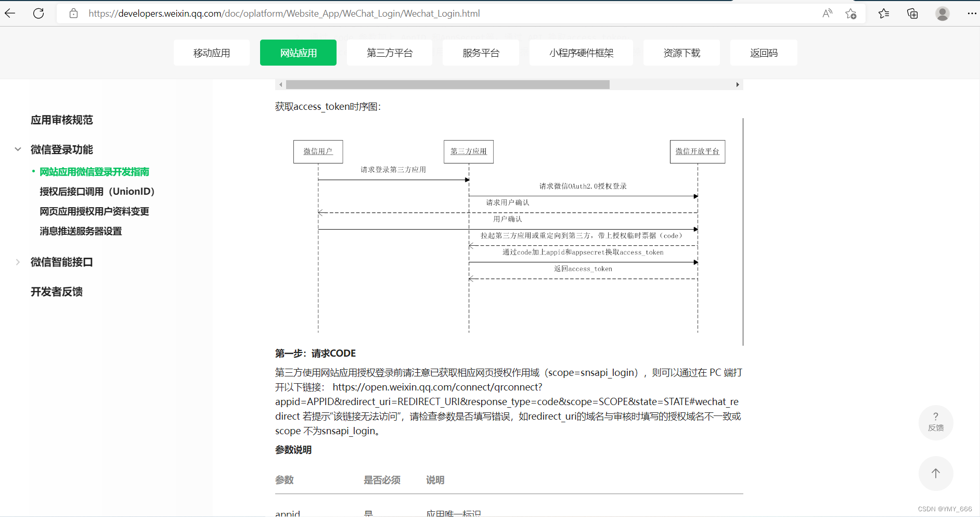Open 网页应用授权用户资料变更 page
The width and height of the screenshot is (980, 517).
[x=95, y=211]
